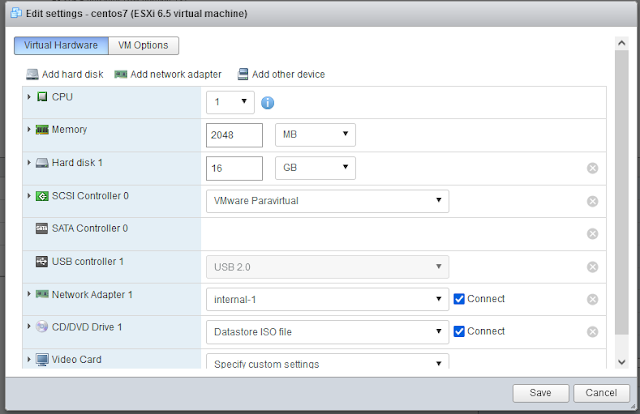Click the Cancel button
The height and width of the screenshot is (414, 640).
click(601, 393)
